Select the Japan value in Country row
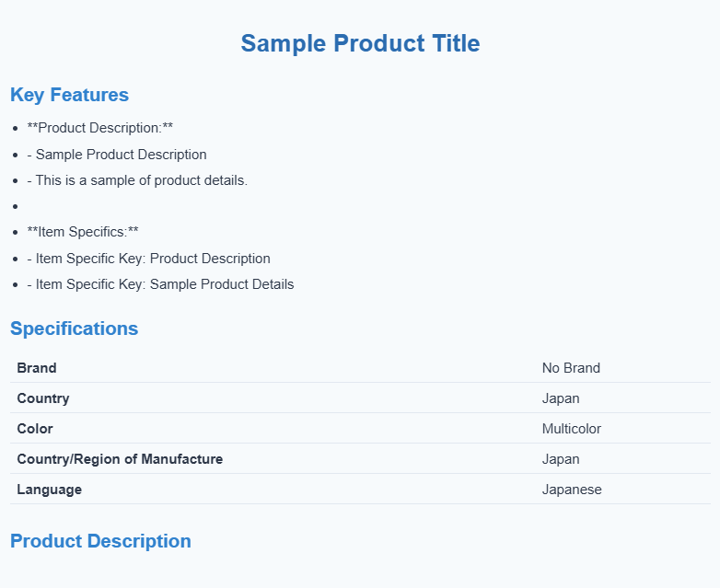 coord(561,398)
